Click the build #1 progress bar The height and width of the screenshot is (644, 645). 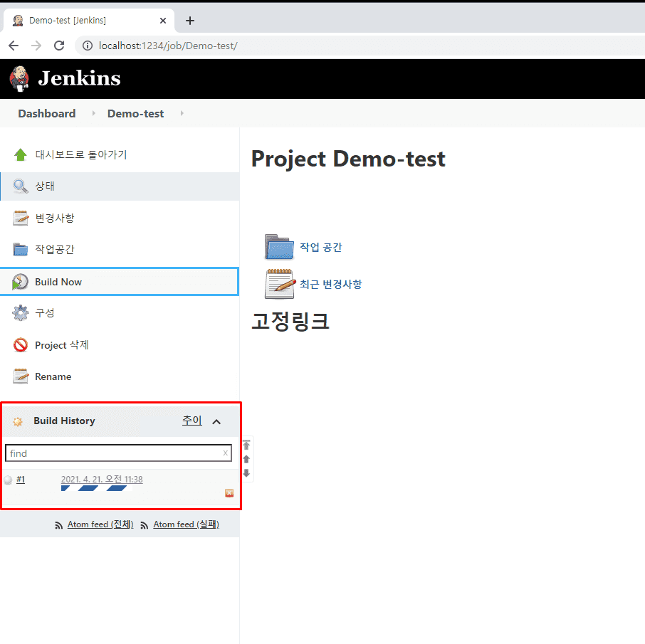coord(97,488)
